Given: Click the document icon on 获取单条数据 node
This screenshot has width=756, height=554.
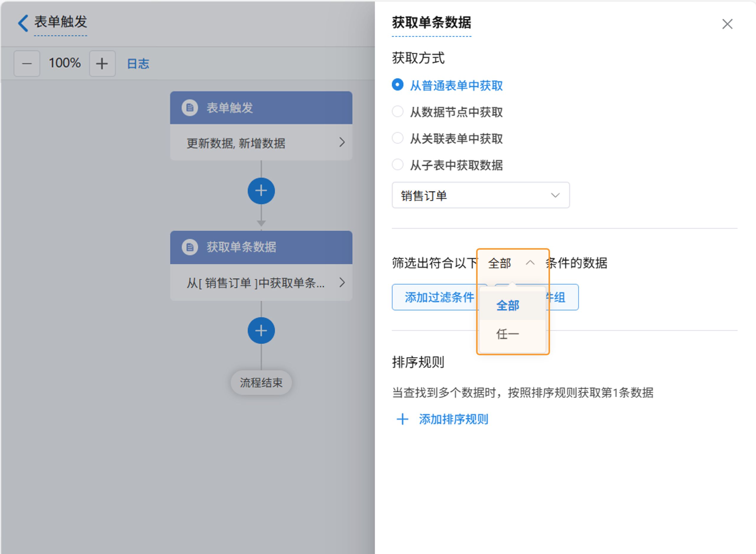Looking at the screenshot, I should (x=190, y=248).
